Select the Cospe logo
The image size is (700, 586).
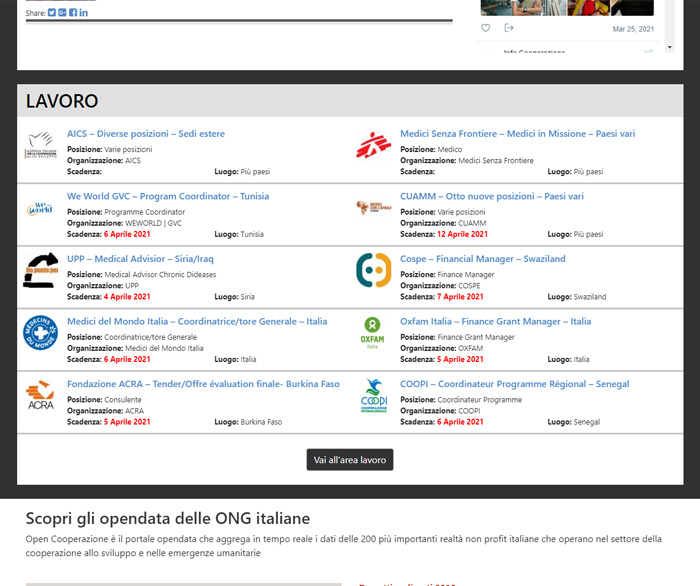click(374, 271)
